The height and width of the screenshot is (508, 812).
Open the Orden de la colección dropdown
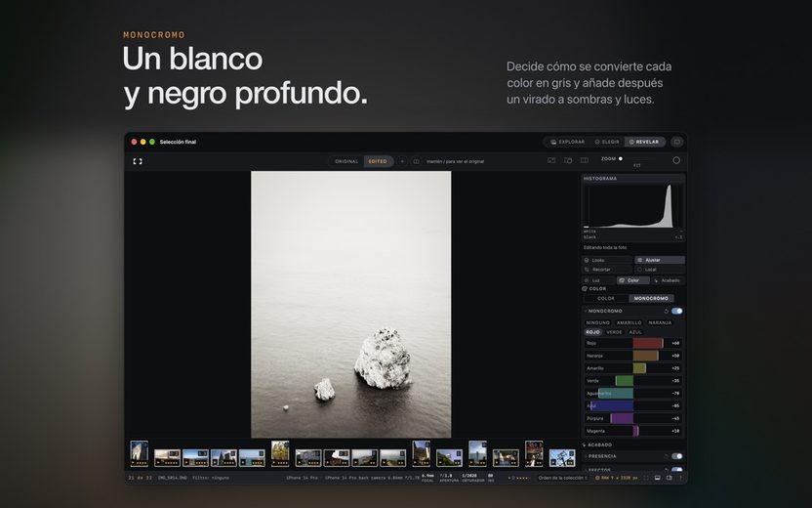click(x=562, y=478)
